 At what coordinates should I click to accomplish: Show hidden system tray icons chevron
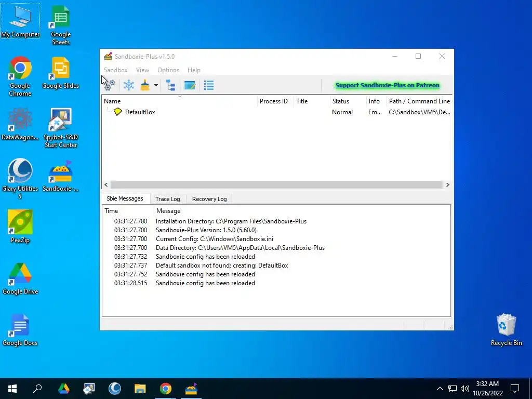[x=440, y=389]
